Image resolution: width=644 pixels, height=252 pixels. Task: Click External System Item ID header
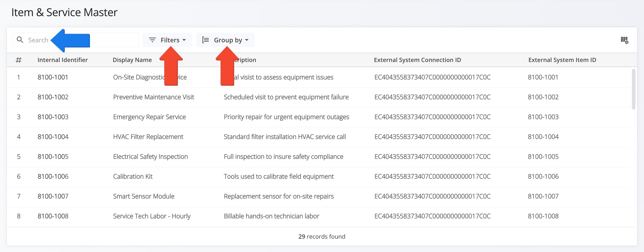click(x=562, y=60)
